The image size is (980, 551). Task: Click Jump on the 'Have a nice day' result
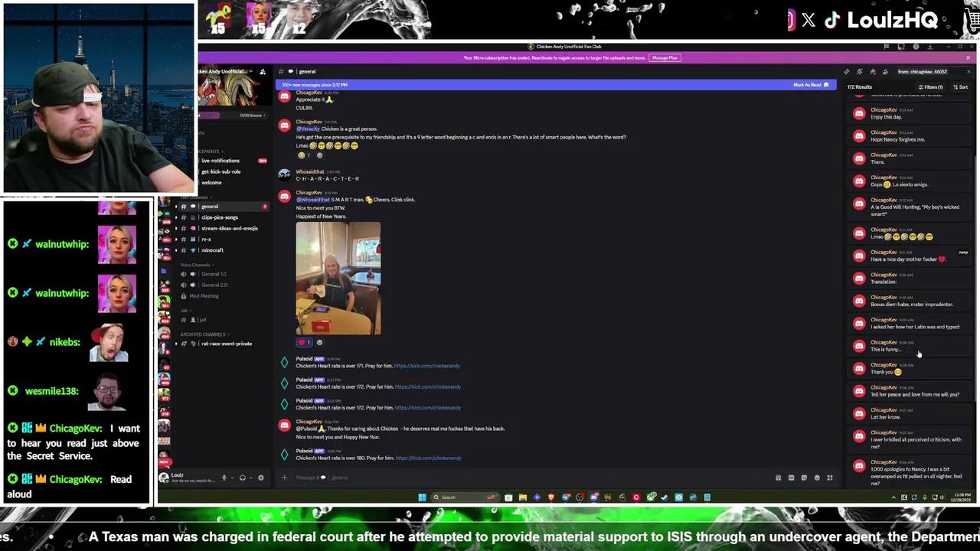click(962, 252)
